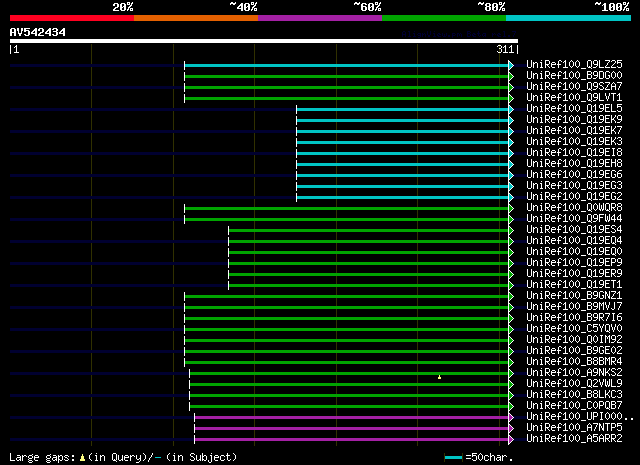Click the white query sequence bar
The width and height of the screenshot is (640, 465).
[264, 41]
